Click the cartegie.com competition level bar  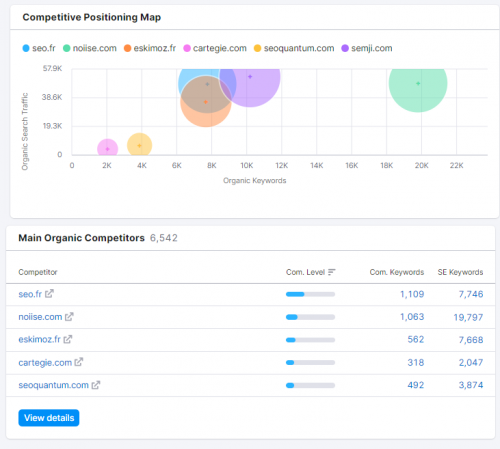coord(310,362)
